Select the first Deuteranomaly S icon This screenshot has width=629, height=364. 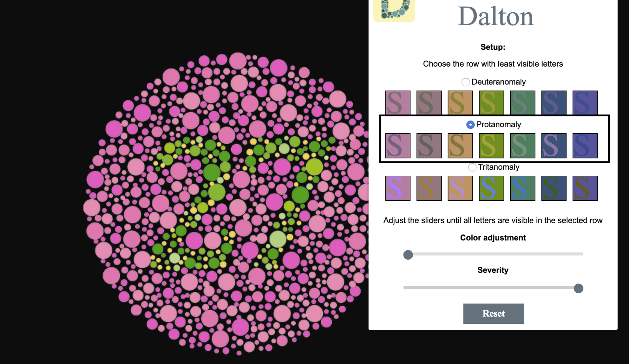(397, 103)
